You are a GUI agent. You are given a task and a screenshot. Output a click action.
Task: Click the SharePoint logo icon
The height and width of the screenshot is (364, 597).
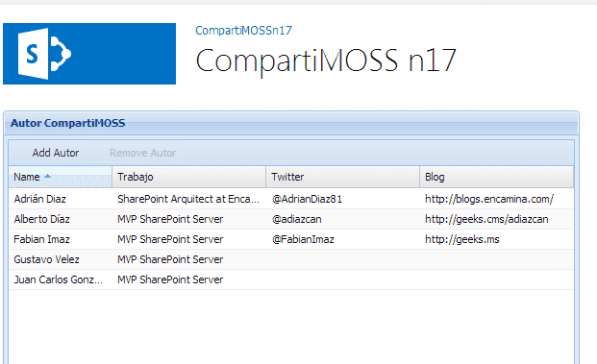[89, 54]
